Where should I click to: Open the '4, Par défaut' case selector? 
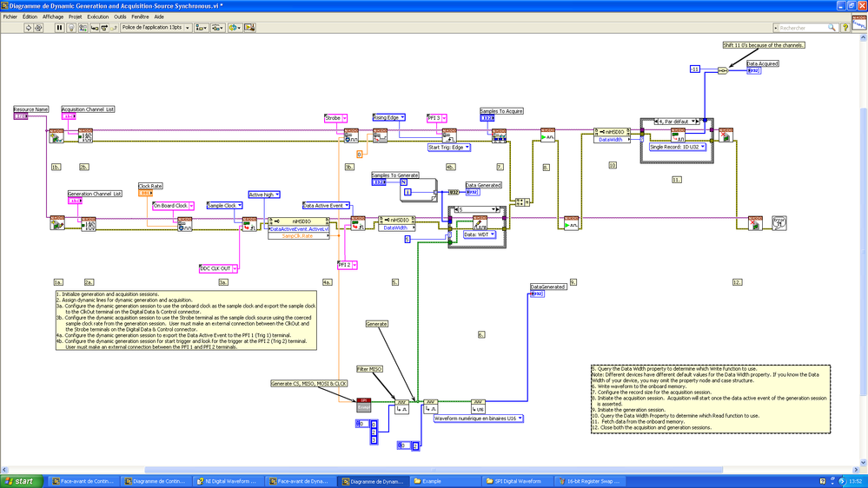tap(677, 122)
